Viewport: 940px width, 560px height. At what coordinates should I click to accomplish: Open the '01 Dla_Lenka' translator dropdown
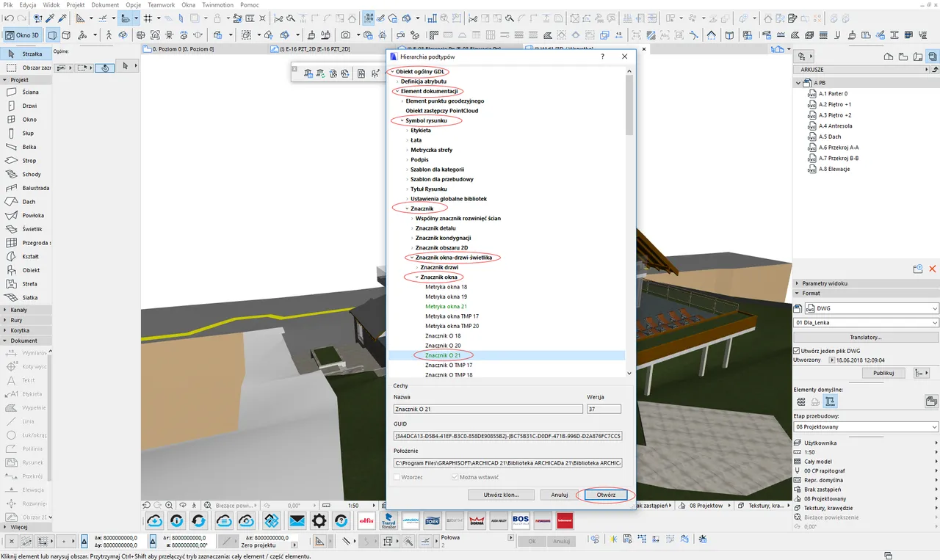coord(867,323)
